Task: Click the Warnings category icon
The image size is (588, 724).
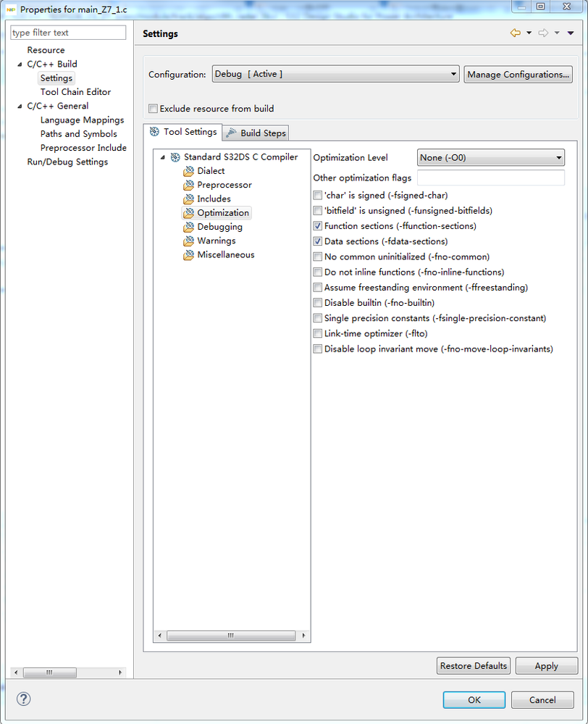Action: (188, 241)
